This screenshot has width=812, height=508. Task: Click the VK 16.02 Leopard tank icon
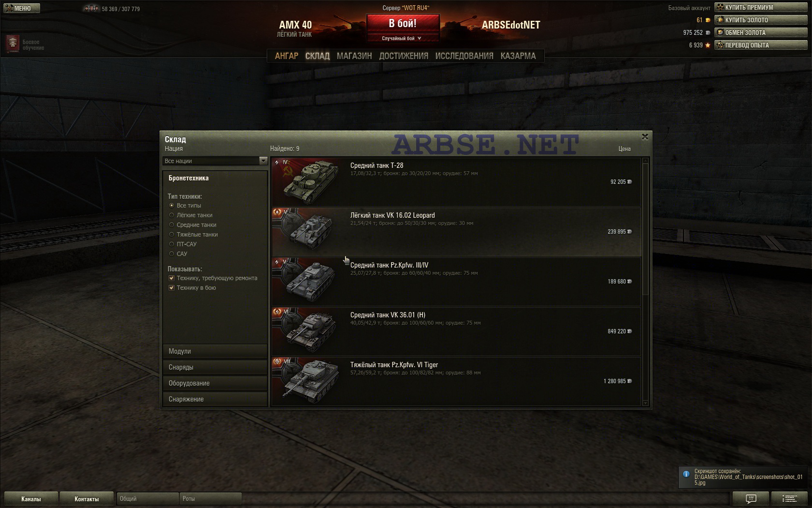(x=310, y=232)
